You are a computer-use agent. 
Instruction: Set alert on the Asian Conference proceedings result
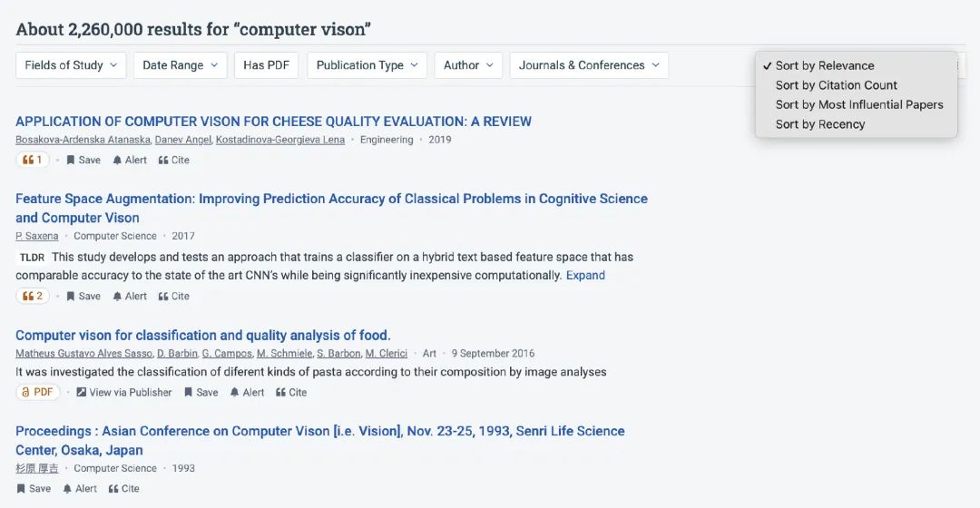pos(80,489)
